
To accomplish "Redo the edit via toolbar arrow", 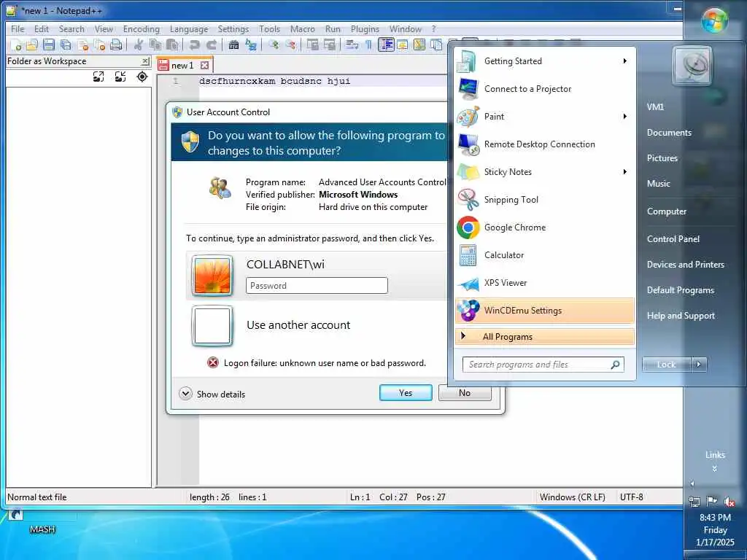I will click(x=211, y=44).
